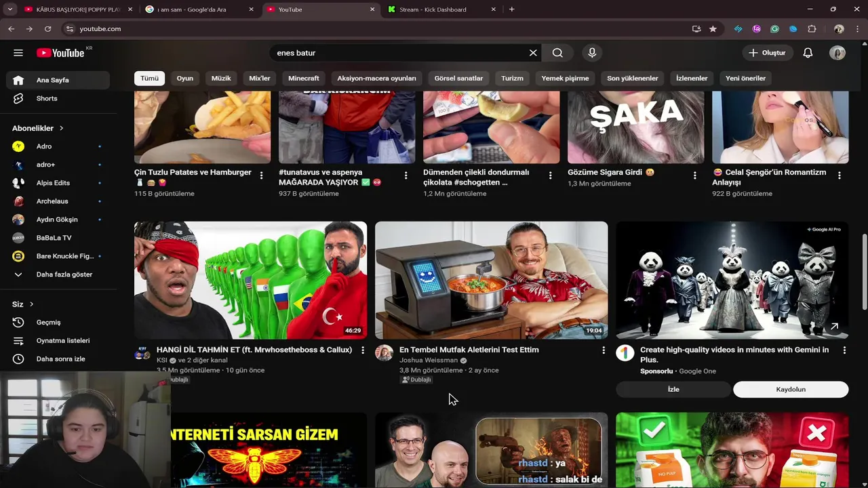Select the Aksiyon-macera oyunları chip
Image resolution: width=868 pixels, height=488 pixels.
tap(377, 78)
